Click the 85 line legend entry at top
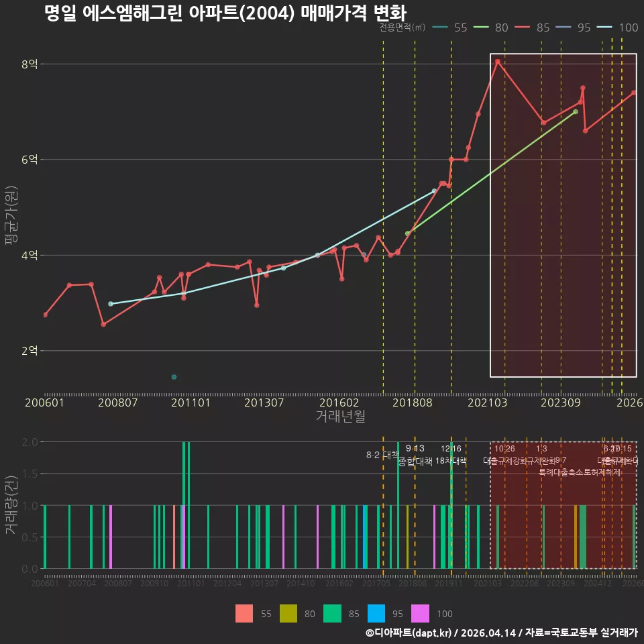This screenshot has width=644, height=644. click(532, 28)
